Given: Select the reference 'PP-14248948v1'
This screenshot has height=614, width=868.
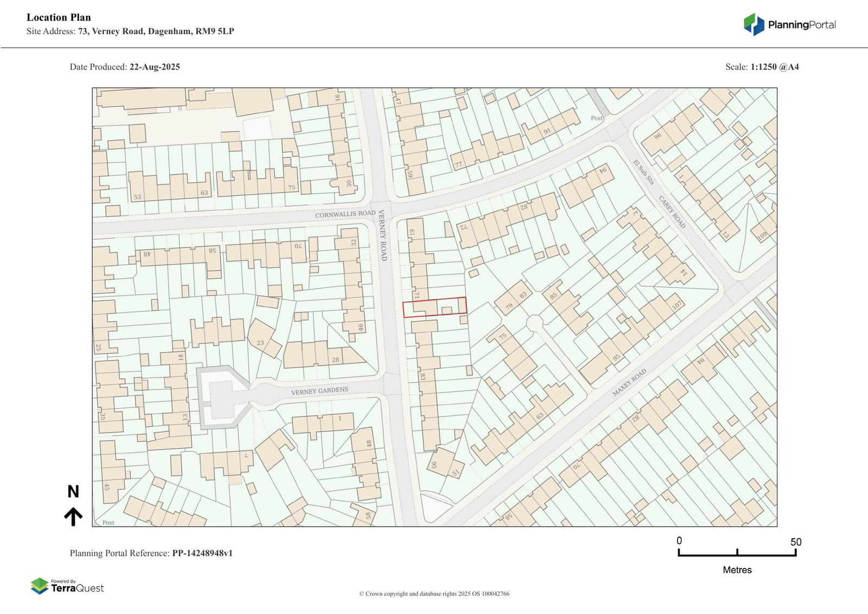Looking at the screenshot, I should 202,553.
